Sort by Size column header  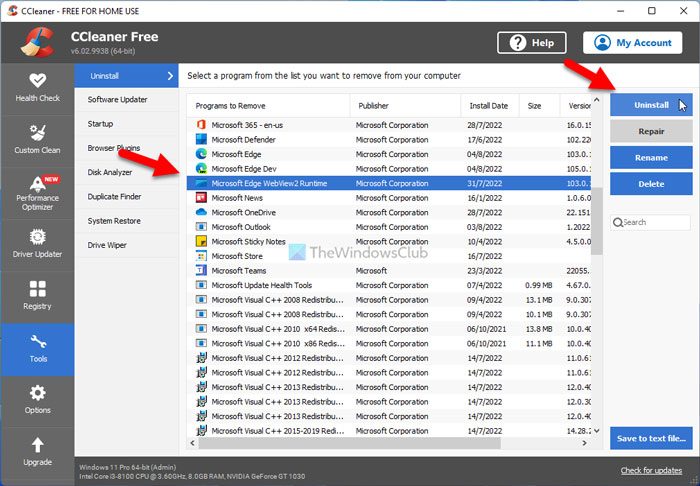(539, 106)
